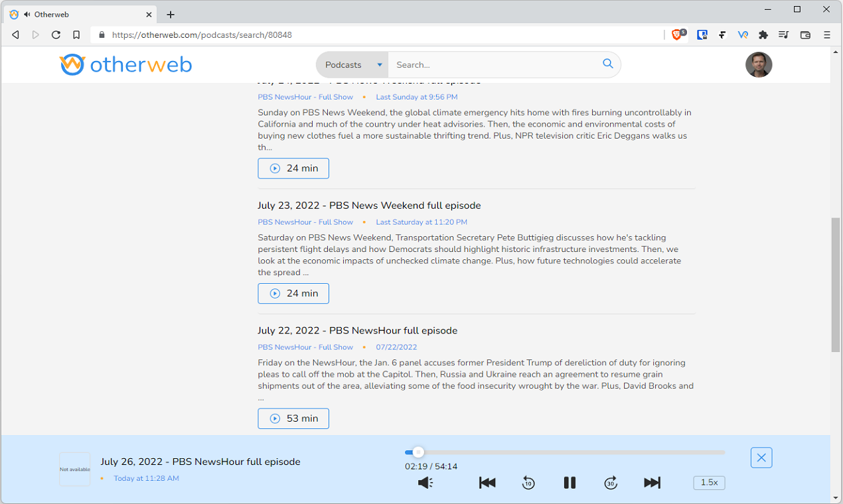The width and height of the screenshot is (843, 504).
Task: Go to Otherweb home via logo
Action: pyautogui.click(x=125, y=64)
